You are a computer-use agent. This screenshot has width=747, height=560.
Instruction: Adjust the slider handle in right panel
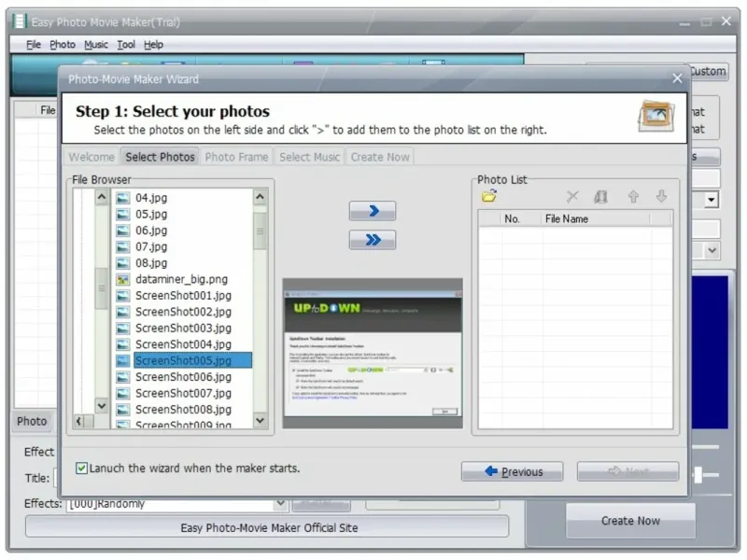click(698, 474)
